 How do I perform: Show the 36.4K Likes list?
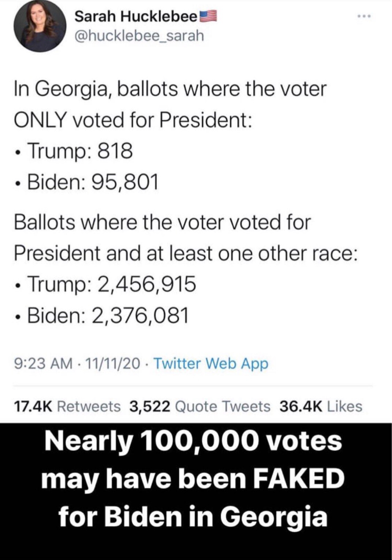[x=321, y=406]
